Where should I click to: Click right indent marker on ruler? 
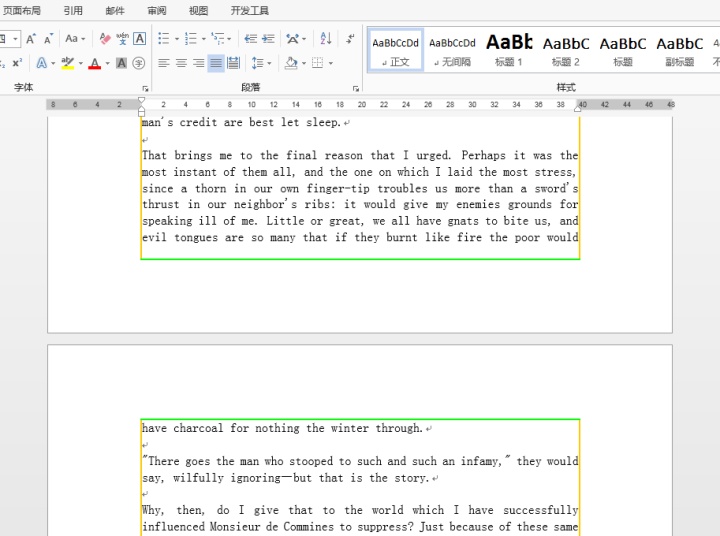pos(578,108)
